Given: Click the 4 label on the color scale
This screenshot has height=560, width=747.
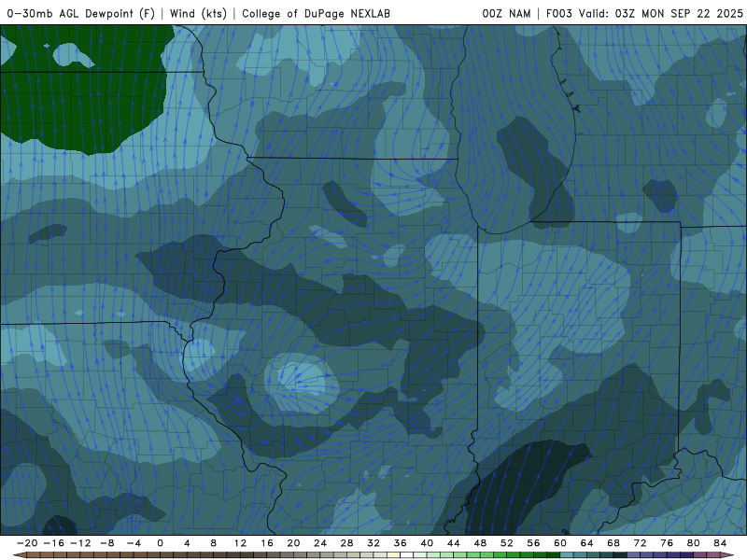Looking at the screenshot, I should tap(187, 543).
